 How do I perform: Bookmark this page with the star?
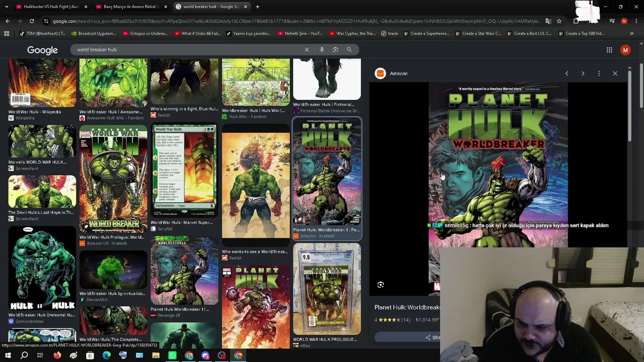click(x=559, y=21)
